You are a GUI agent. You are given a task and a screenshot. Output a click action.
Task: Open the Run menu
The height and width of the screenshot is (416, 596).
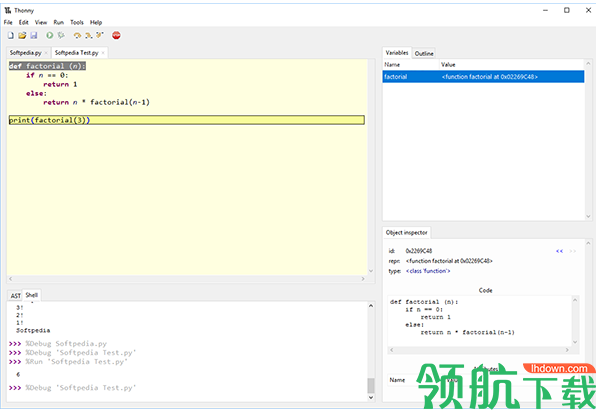click(59, 22)
